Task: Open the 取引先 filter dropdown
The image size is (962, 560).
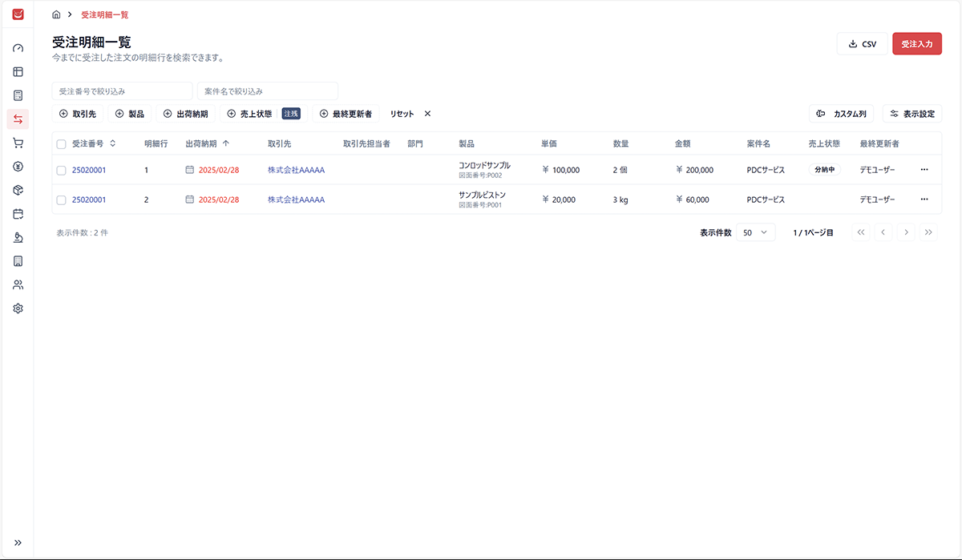Action: (x=78, y=114)
